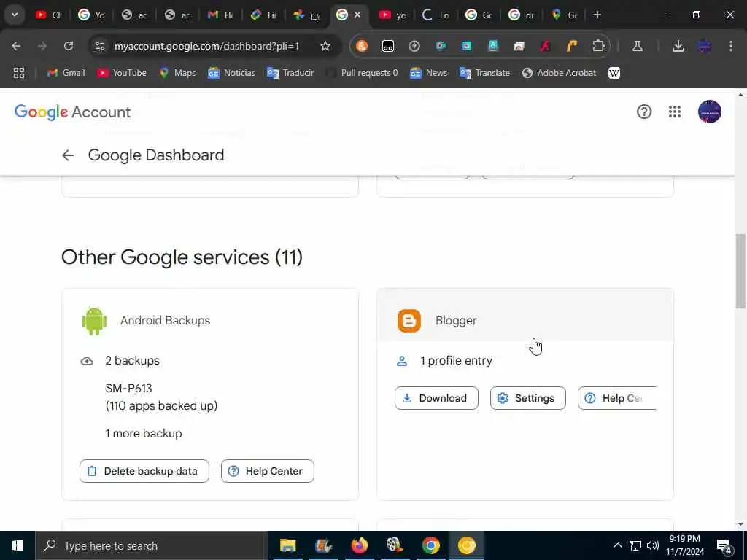Image resolution: width=747 pixels, height=560 pixels.
Task: Open the Adobe Acrobat bookmark
Action: [x=560, y=73]
